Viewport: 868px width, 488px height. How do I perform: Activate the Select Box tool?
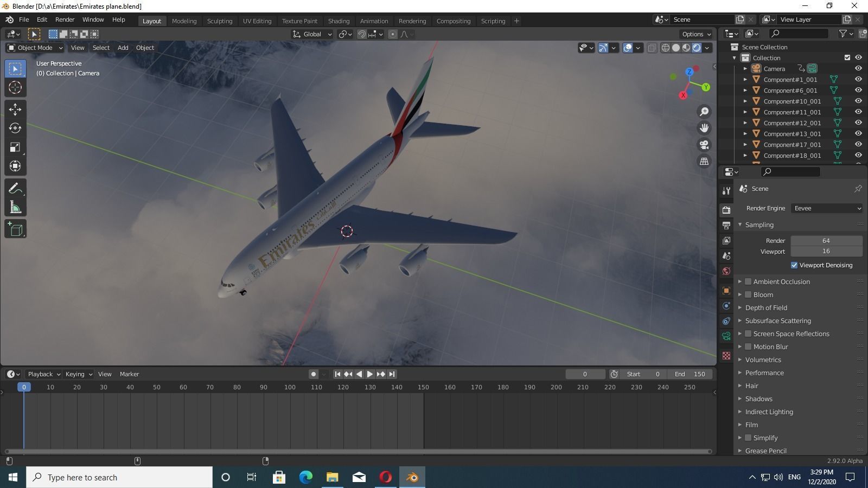point(15,69)
